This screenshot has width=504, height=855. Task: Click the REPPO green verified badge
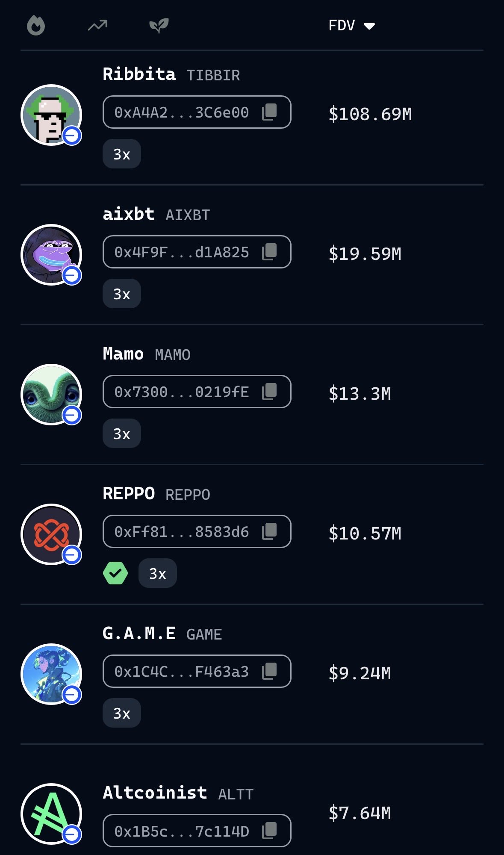[x=115, y=573]
